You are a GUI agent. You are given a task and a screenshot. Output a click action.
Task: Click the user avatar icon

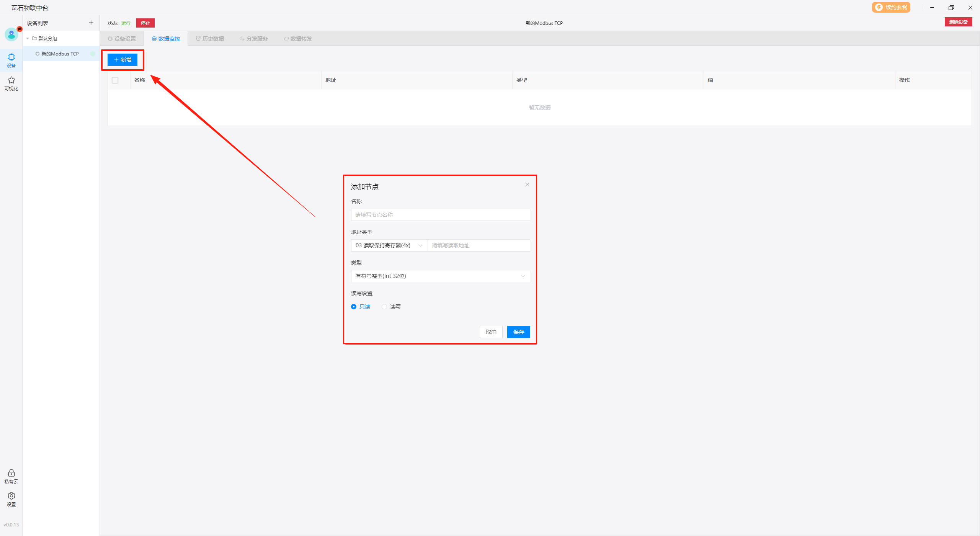(11, 34)
